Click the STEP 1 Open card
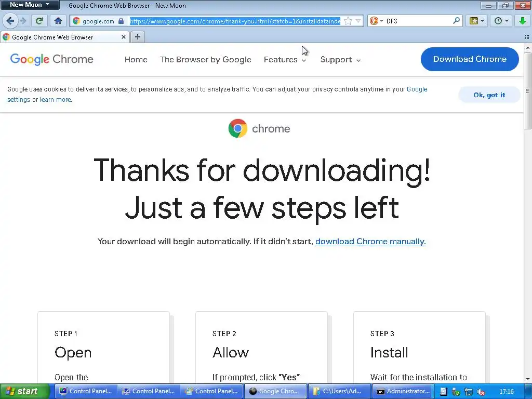Screen dimensions: 532x399 103,348
